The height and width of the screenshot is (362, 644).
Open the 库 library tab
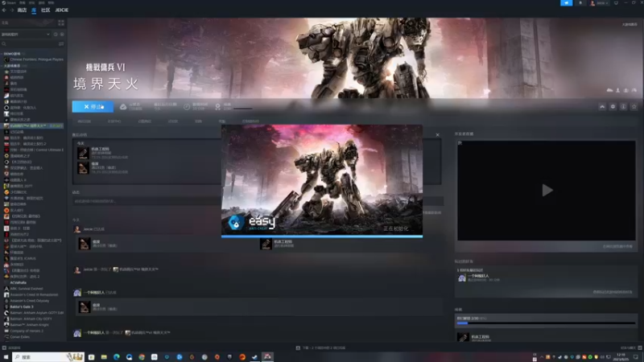34,10
